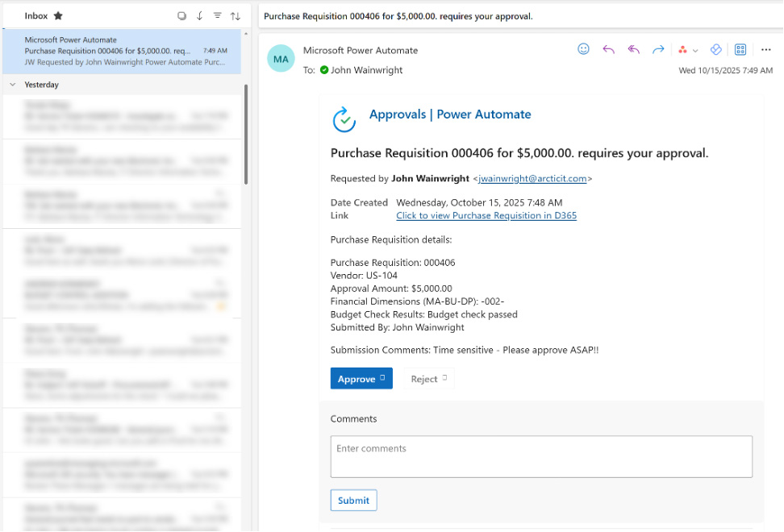The image size is (784, 532).
Task: Submit the approval comments
Action: pos(353,500)
